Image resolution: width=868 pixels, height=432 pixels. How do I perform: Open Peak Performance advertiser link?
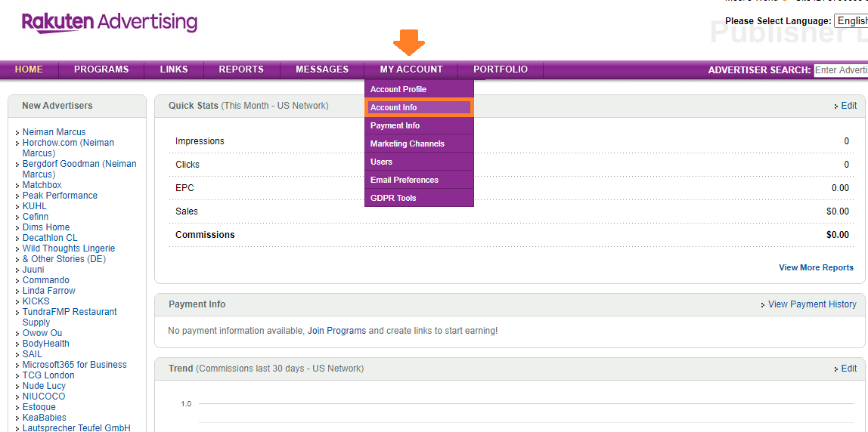tap(60, 196)
